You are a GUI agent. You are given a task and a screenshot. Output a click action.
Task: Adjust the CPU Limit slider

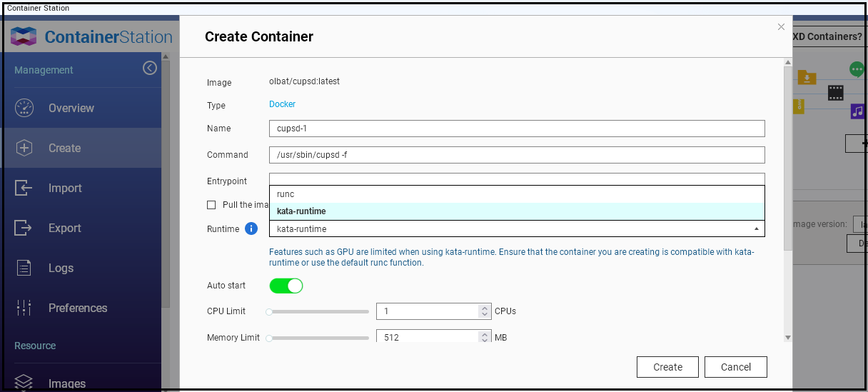coord(318,311)
